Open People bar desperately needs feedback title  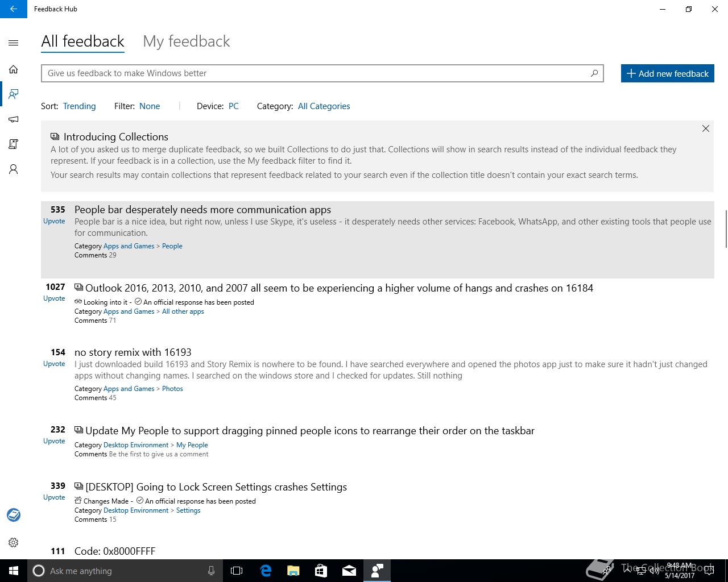[x=202, y=210]
